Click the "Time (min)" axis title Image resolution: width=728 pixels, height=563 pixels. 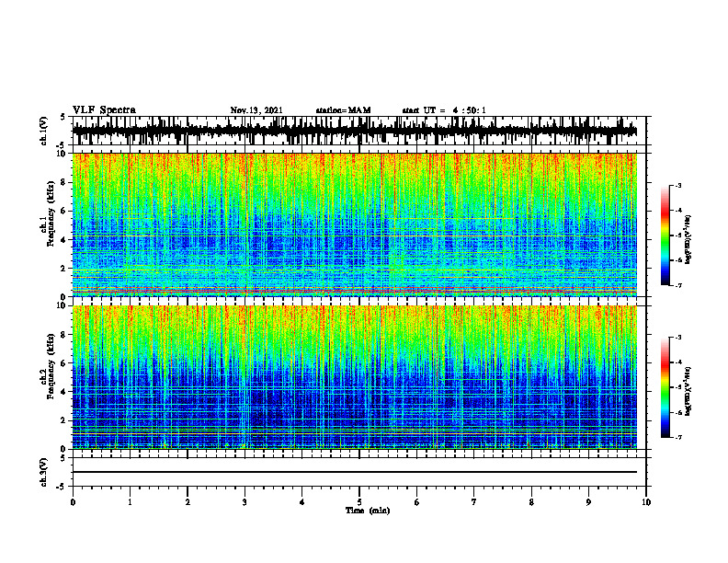tap(368, 511)
